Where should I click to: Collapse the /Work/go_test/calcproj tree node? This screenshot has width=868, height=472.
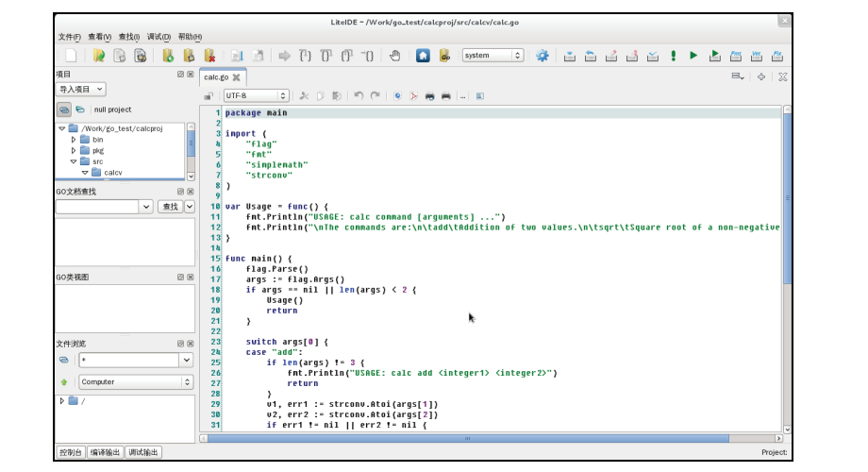tap(62, 128)
